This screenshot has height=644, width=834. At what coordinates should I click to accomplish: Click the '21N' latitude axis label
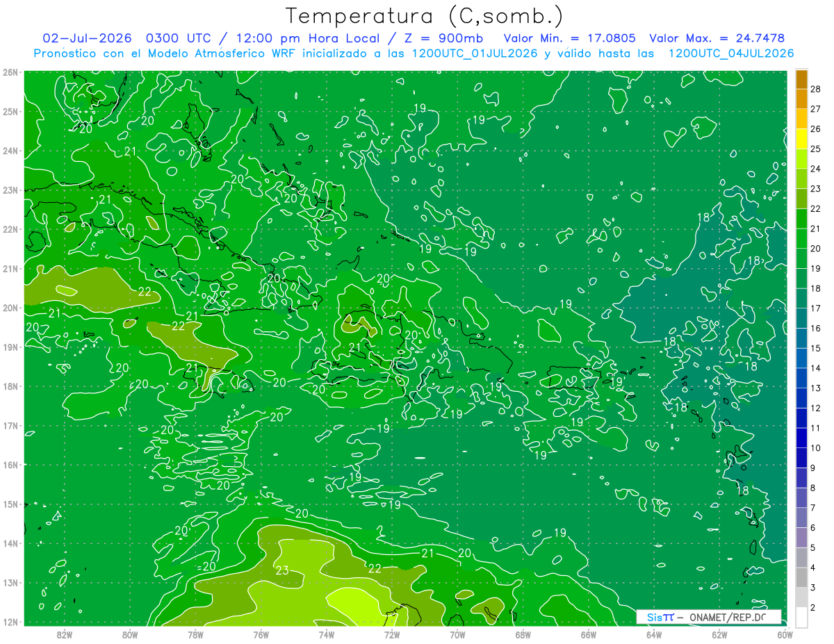(10, 269)
